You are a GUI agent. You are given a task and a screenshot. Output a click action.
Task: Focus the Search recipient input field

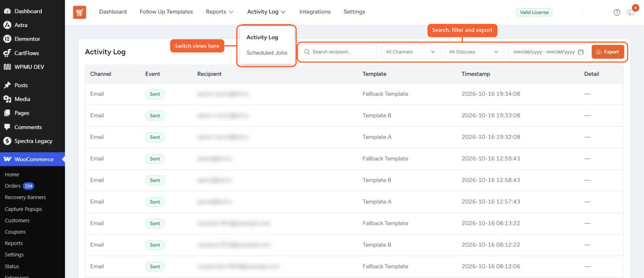[x=338, y=52]
